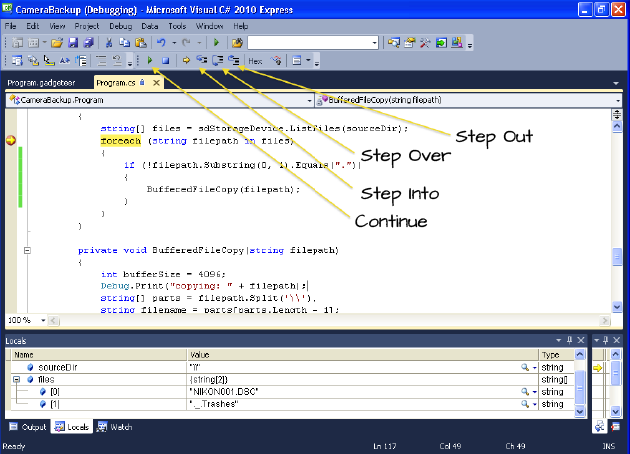The height and width of the screenshot is (454, 630).
Task: Switch to the Output tab
Action: (28, 427)
